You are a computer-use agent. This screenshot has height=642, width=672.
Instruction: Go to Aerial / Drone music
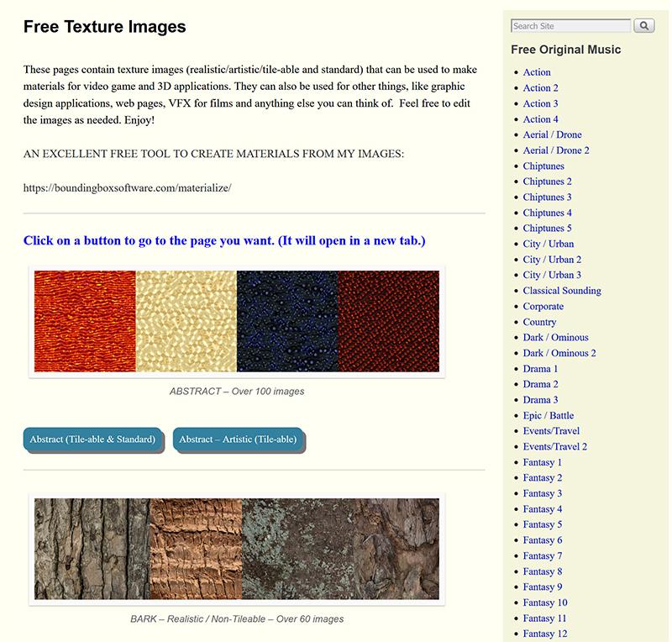coord(552,134)
